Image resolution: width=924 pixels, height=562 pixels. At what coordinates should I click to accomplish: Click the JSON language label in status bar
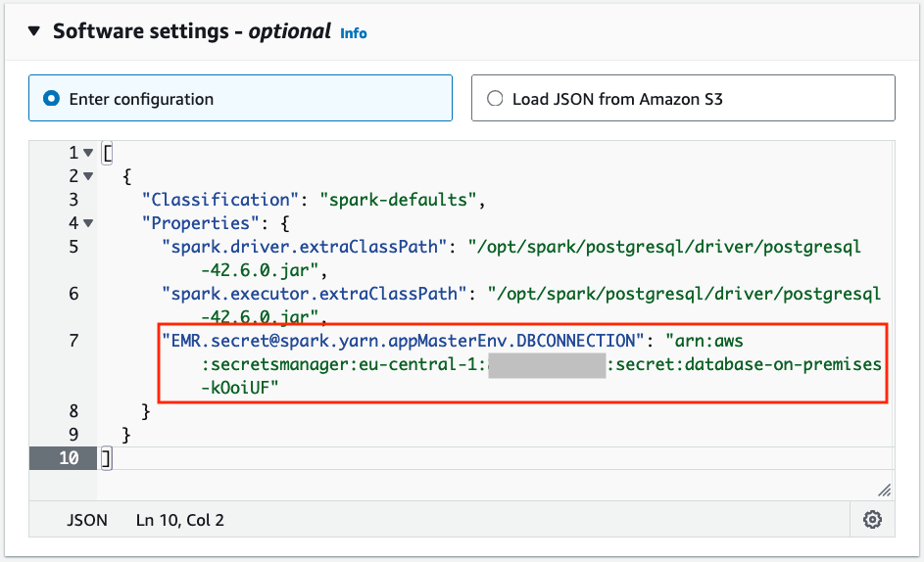tap(87, 520)
